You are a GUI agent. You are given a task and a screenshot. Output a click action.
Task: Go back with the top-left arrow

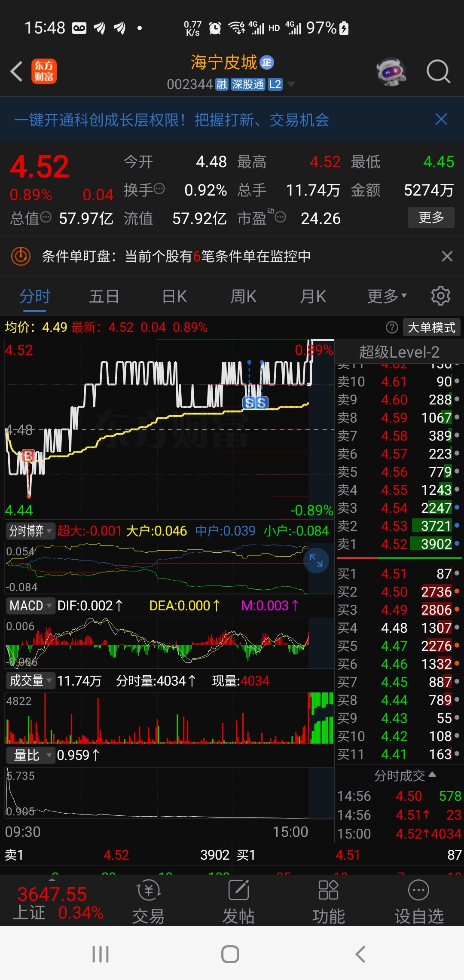[17, 71]
